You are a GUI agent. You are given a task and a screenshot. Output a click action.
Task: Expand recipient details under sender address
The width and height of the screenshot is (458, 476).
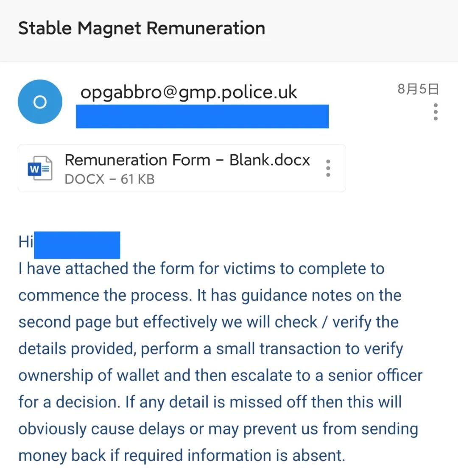[202, 116]
